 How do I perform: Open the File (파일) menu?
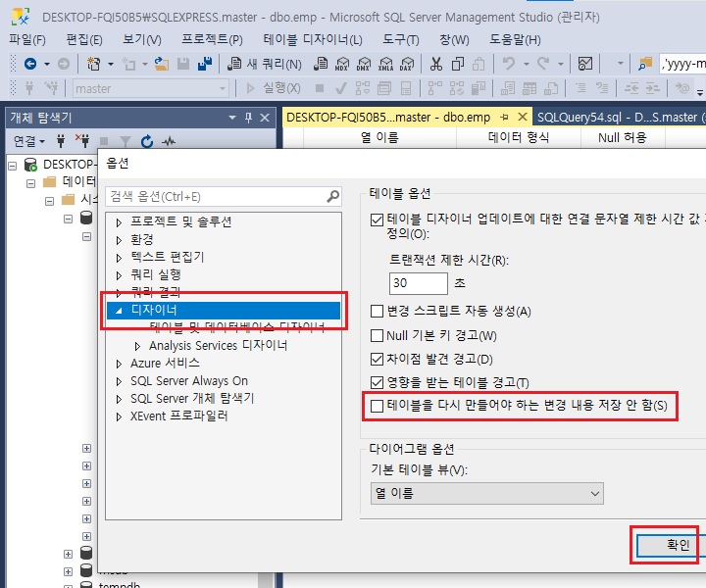click(x=27, y=39)
